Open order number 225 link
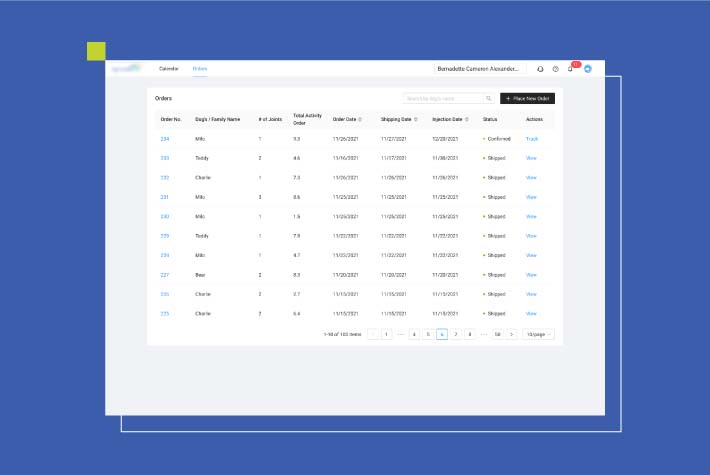Screen dimensions: 710x475 165,314
